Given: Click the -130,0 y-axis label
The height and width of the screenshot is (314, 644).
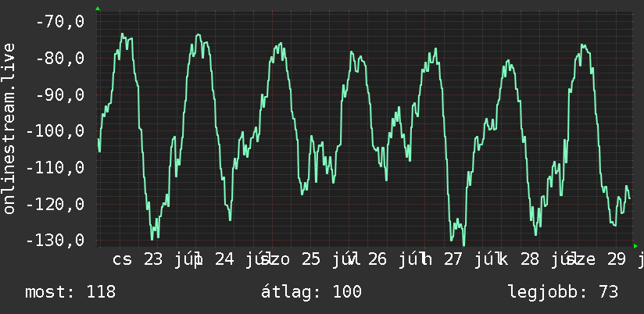Looking at the screenshot, I should click(x=55, y=240).
